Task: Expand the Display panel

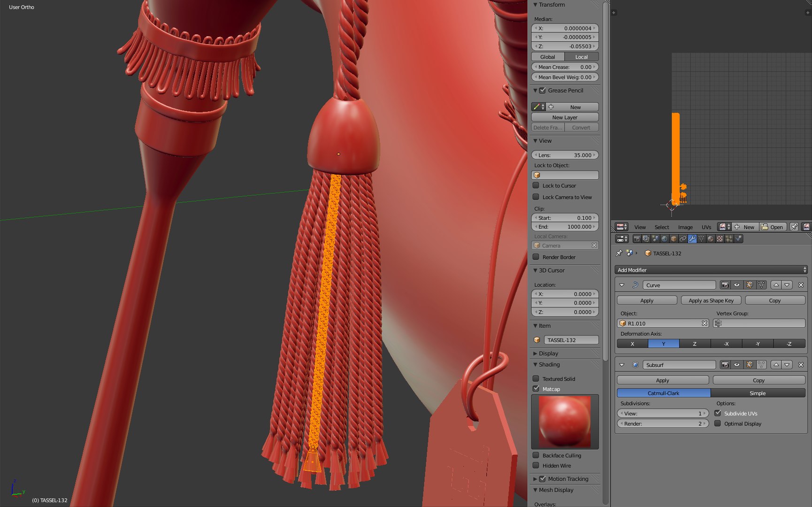Action: (x=535, y=353)
